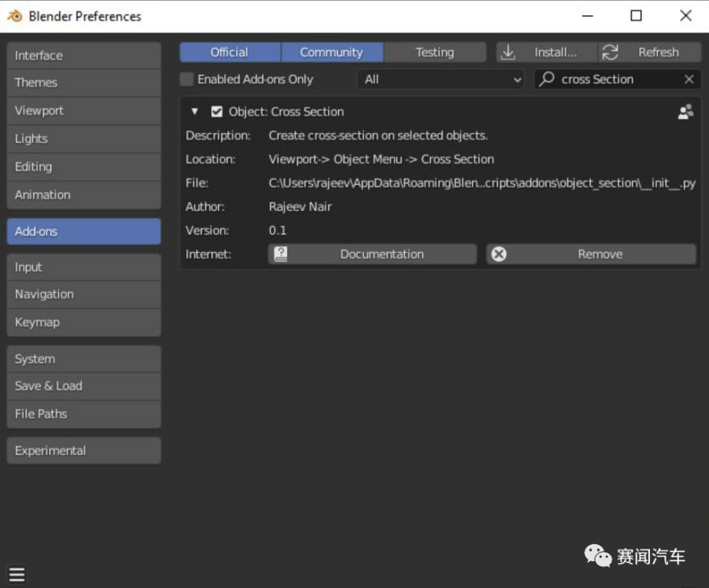The image size is (709, 588).
Task: Open the All category dropdown
Action: (x=441, y=80)
